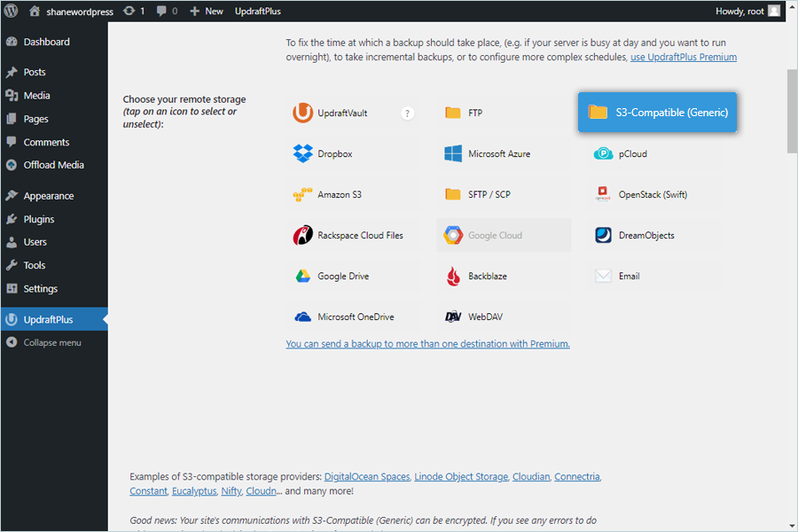Screen dimensions: 798x532
Task: Click the WordPress logo in the admin bar
Action: coord(12,11)
